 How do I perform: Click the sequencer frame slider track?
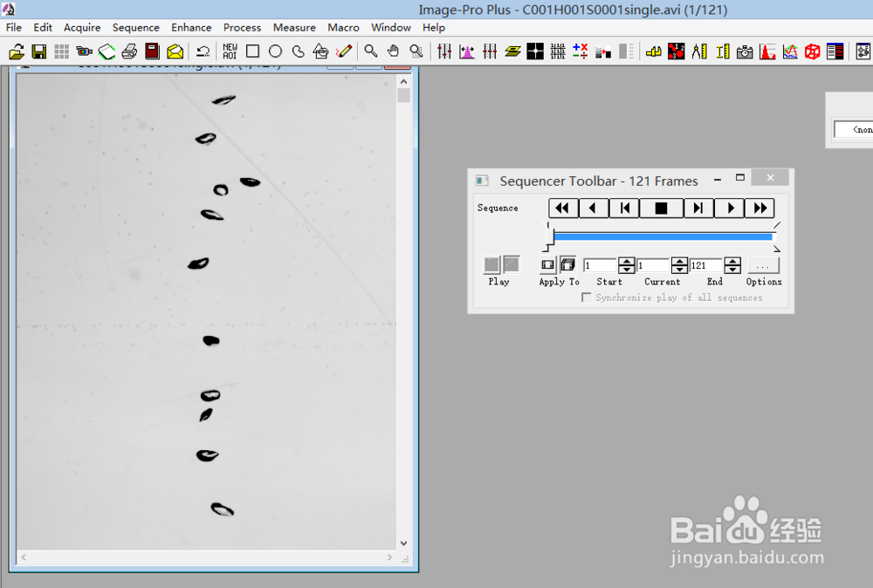663,237
